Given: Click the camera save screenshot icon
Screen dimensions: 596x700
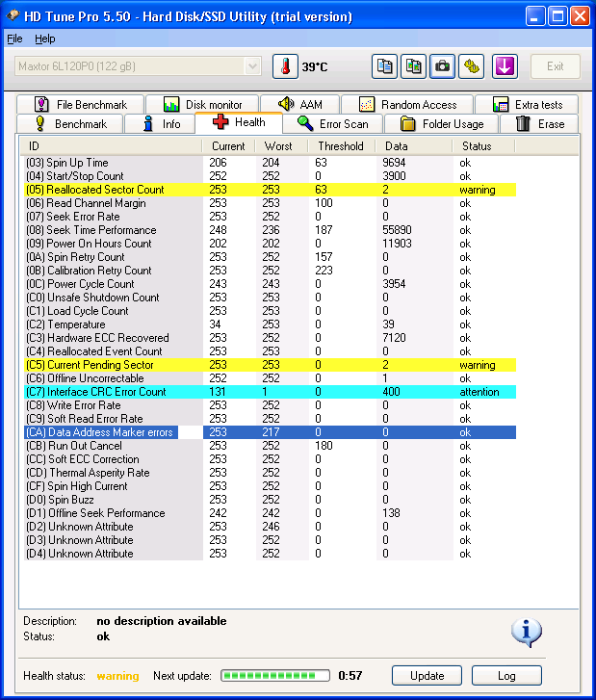Looking at the screenshot, I should 442,66.
